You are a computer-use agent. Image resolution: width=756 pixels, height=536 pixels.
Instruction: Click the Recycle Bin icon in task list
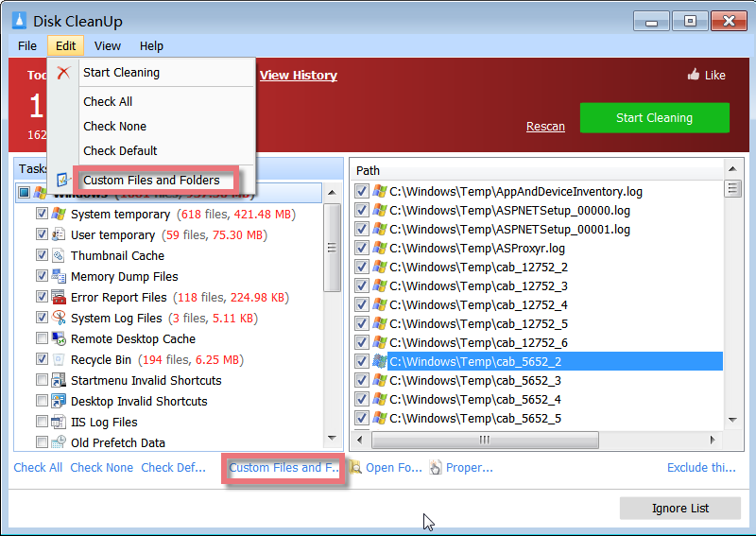[59, 359]
